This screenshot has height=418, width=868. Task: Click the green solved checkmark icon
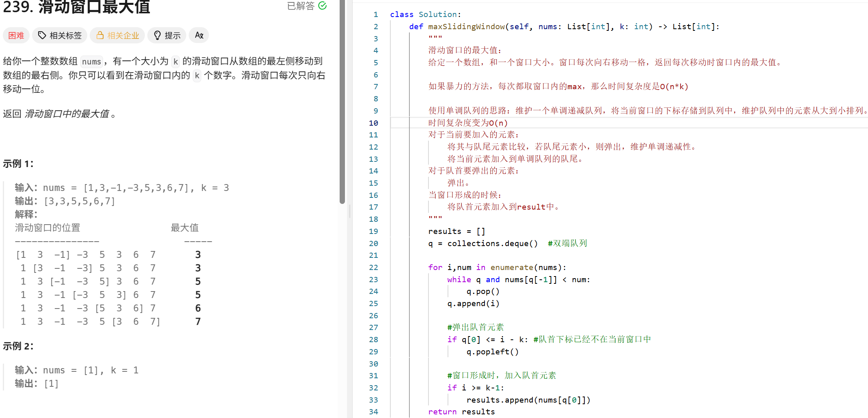click(323, 6)
